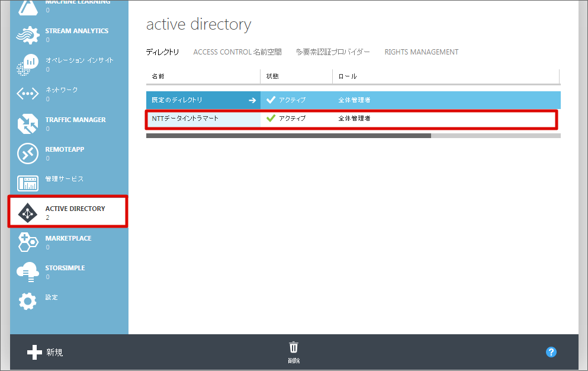Open the blue help question mark icon

[x=551, y=352]
